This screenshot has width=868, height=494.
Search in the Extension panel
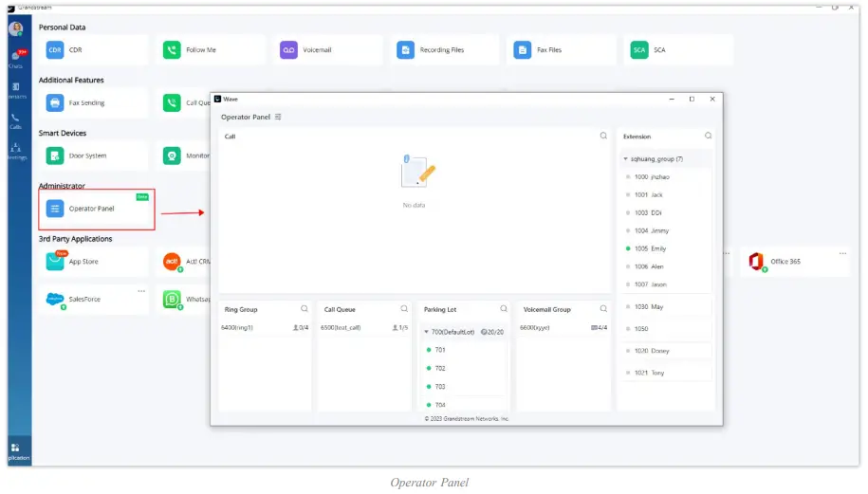point(708,136)
